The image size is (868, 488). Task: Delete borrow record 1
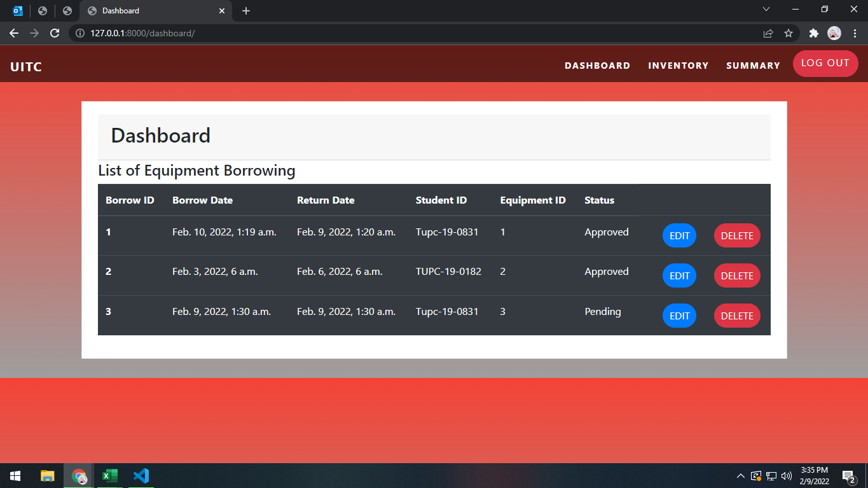pyautogui.click(x=737, y=235)
